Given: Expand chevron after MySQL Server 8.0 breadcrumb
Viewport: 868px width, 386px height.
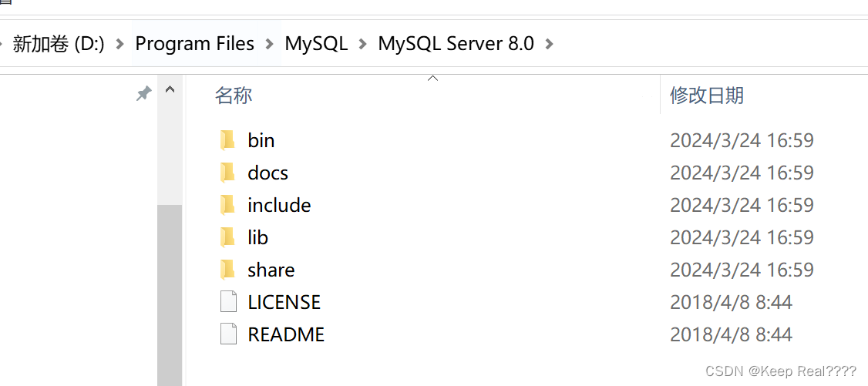Looking at the screenshot, I should (549, 44).
